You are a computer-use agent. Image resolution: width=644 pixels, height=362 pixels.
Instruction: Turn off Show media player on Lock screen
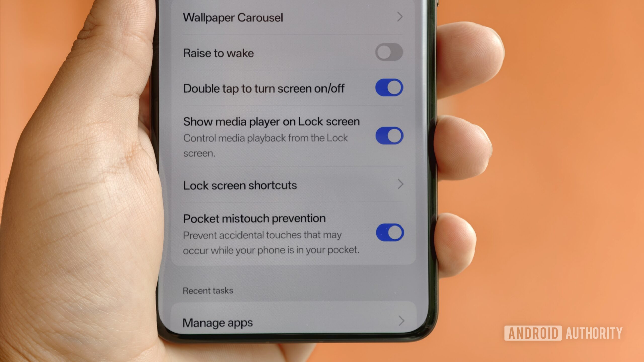click(389, 135)
